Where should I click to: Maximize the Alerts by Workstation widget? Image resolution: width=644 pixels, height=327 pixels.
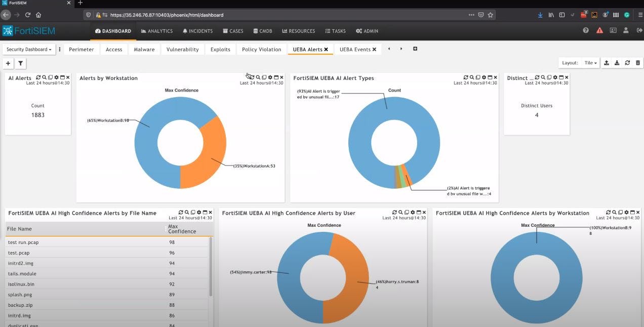coord(276,77)
